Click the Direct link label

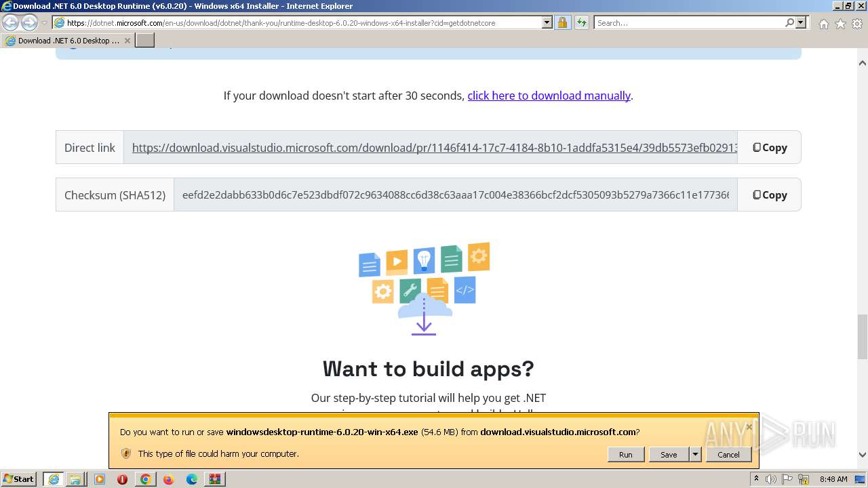(x=90, y=148)
